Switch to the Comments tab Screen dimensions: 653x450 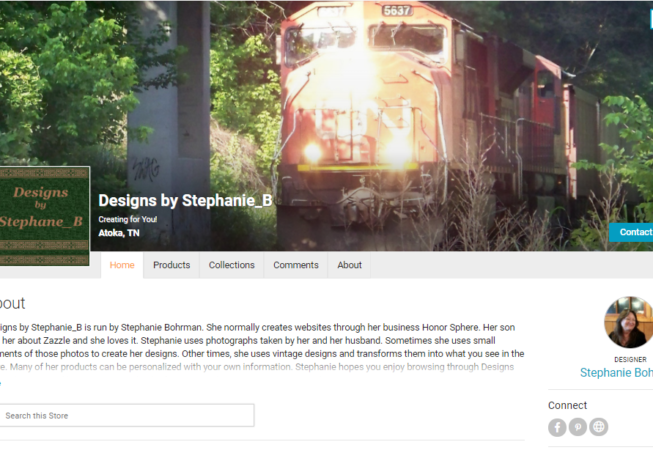pos(296,265)
